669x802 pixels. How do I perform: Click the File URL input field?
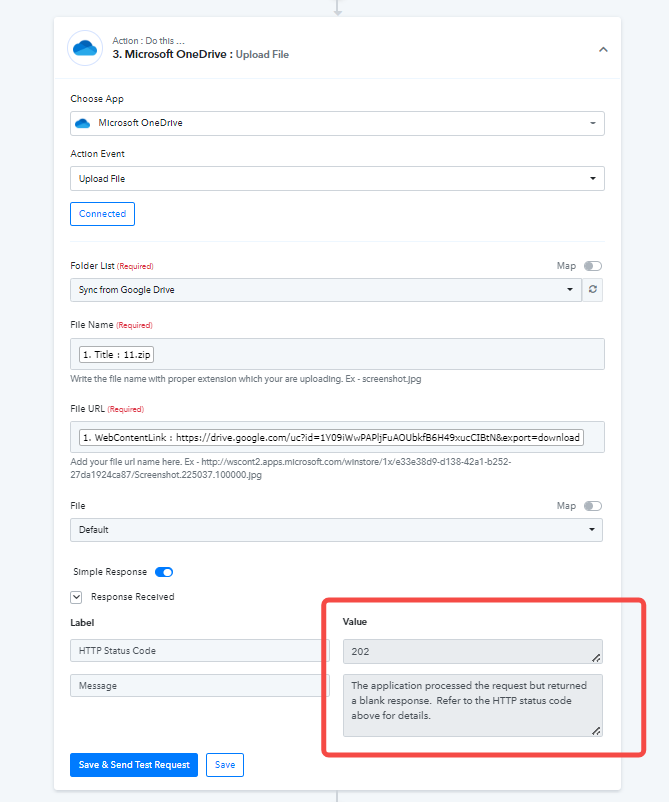[337, 437]
